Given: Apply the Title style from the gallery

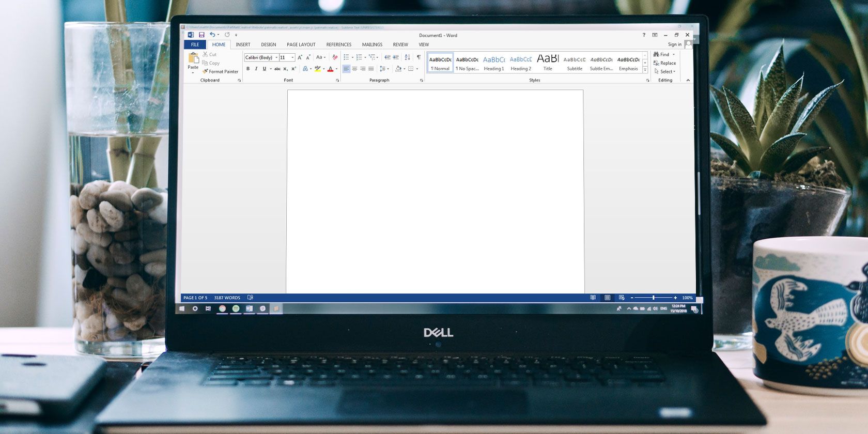Looking at the screenshot, I should [x=548, y=63].
